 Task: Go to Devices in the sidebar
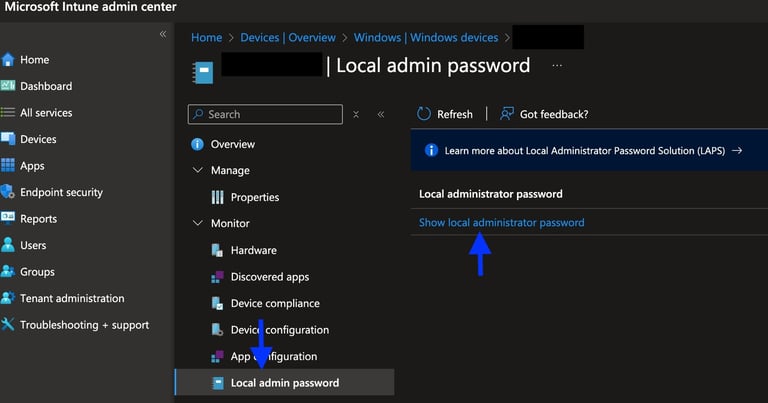tap(38, 139)
